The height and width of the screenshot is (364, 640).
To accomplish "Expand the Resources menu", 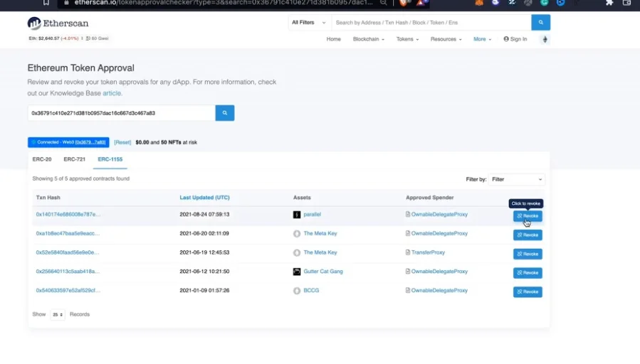I will pos(446,39).
